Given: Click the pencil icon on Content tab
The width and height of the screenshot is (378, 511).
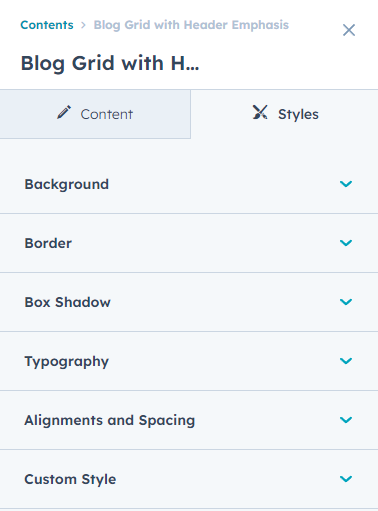Looking at the screenshot, I should coord(64,112).
